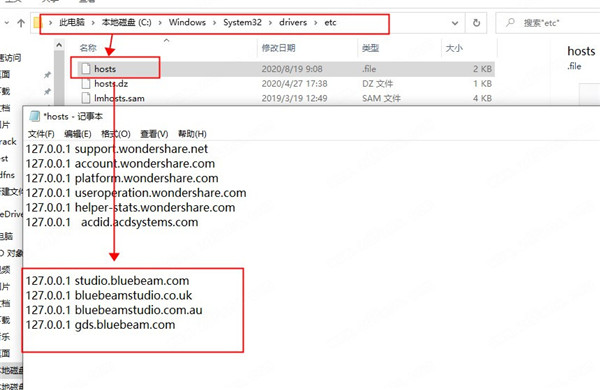Viewport: 600px width, 390px height.
Task: Sort files by 大小 column header
Action: tap(454, 48)
